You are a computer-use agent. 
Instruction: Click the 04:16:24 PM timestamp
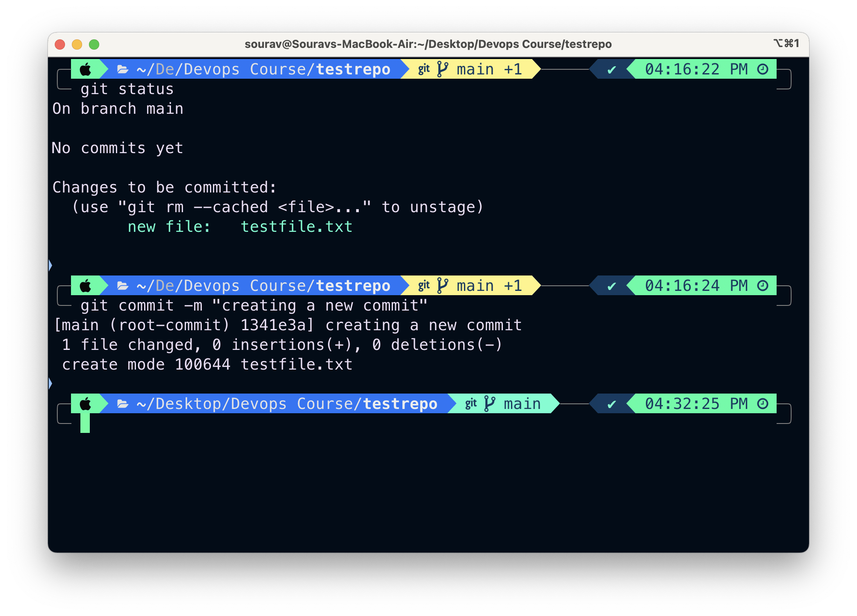pyautogui.click(x=696, y=286)
